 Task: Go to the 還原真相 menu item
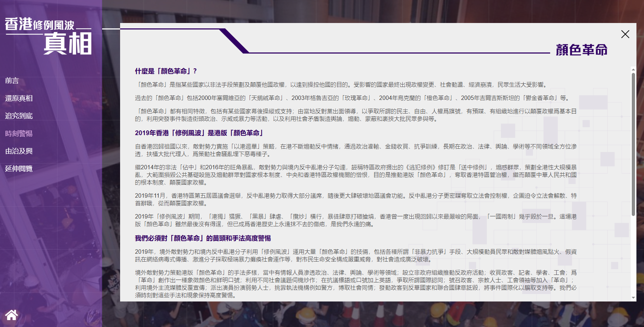19,98
